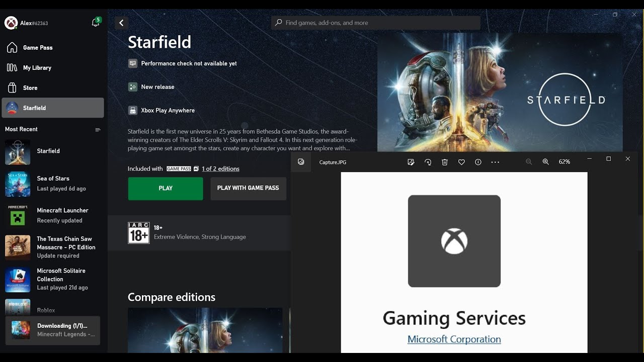Click the Xbox Play Anywhere icon
The image size is (644, 362).
132,111
